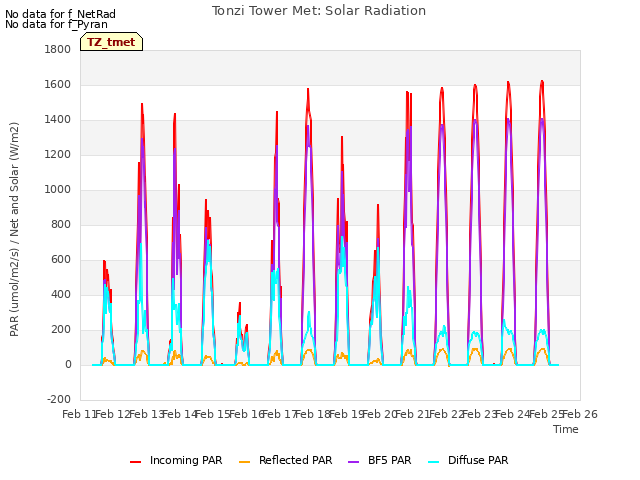Click the 'Feb 22' x-axis tick label

[x=446, y=414]
